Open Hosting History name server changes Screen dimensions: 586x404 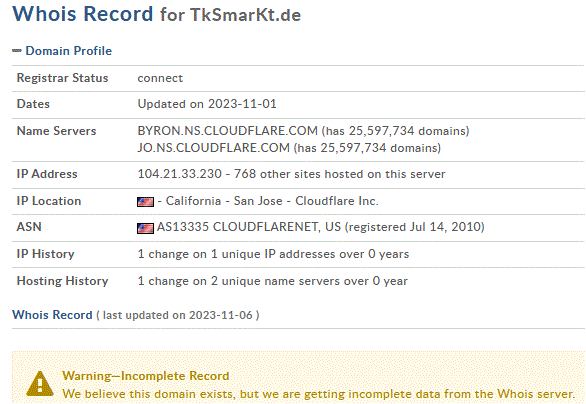coord(272,281)
